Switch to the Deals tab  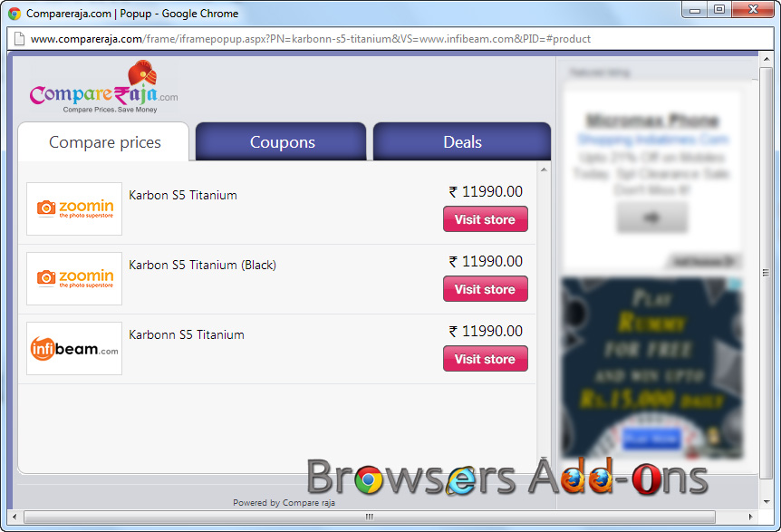coord(462,142)
